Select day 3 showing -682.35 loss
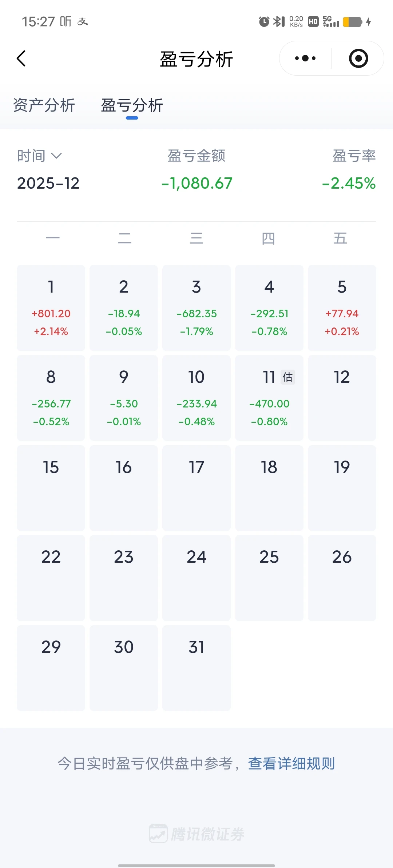This screenshot has height=868, width=393. tap(196, 308)
